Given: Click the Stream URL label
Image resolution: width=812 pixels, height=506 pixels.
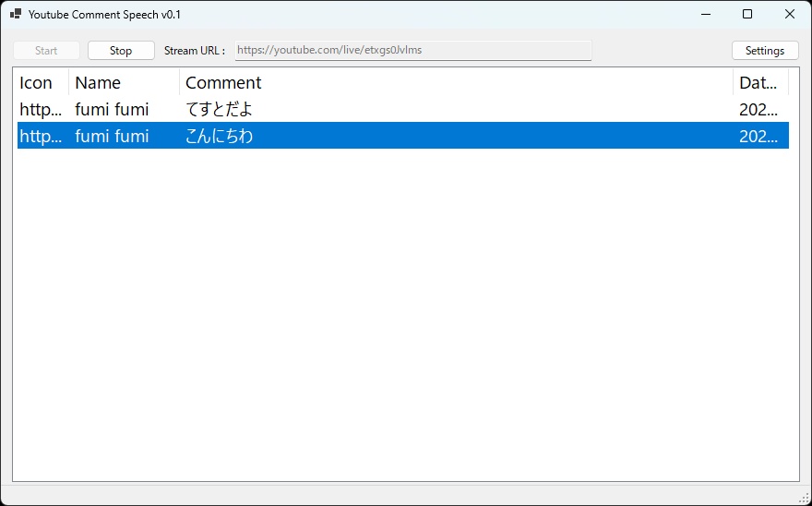Looking at the screenshot, I should coord(195,50).
